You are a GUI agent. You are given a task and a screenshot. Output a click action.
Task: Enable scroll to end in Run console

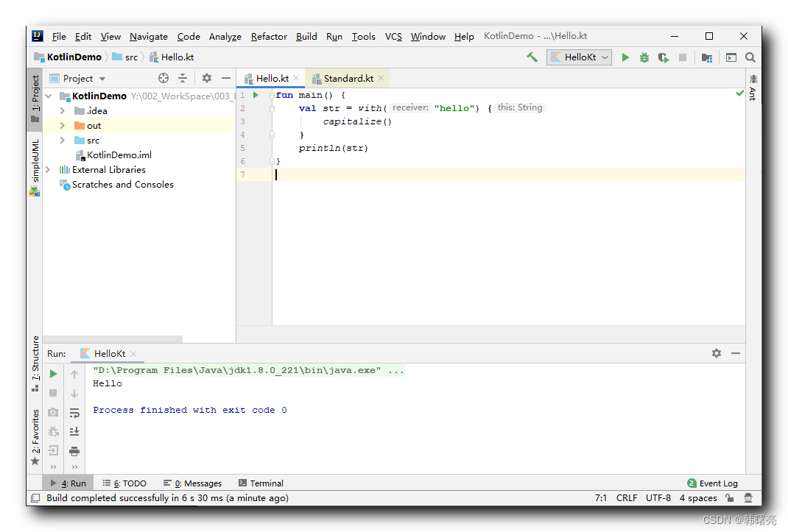74,431
